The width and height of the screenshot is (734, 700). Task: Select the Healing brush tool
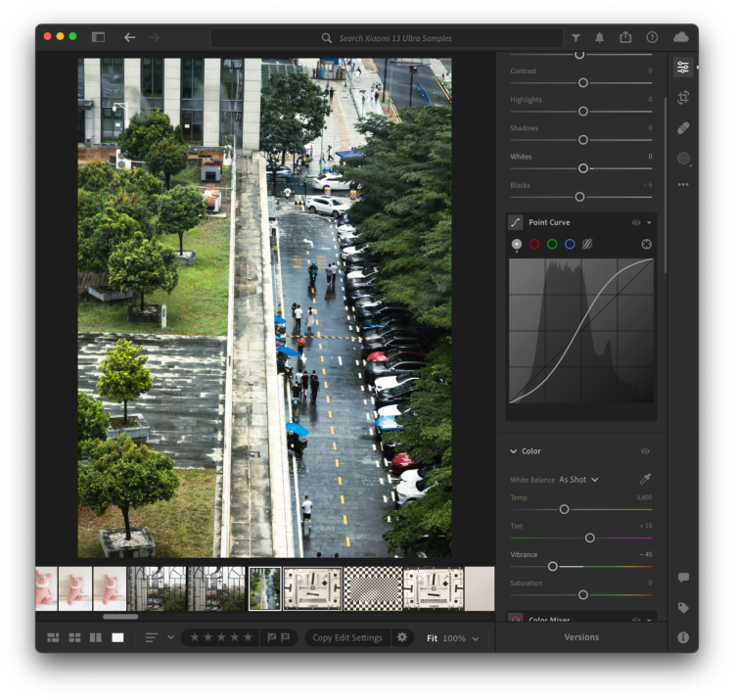[683, 128]
